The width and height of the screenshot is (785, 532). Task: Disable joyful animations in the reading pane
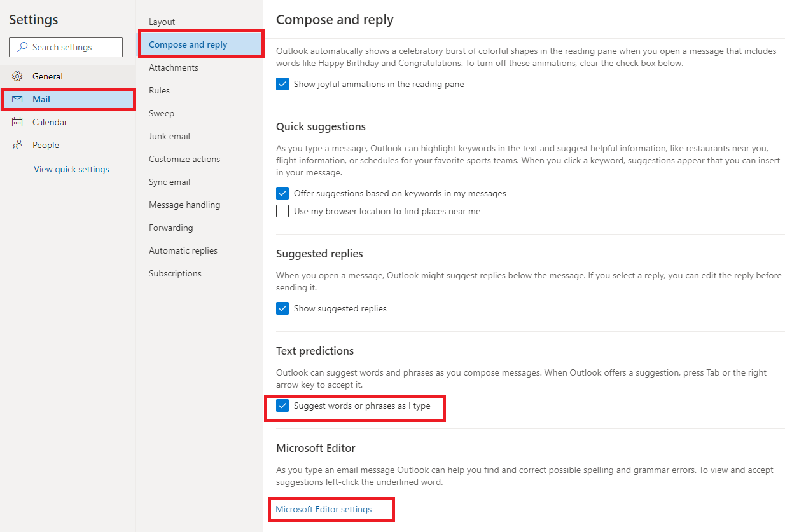(282, 83)
